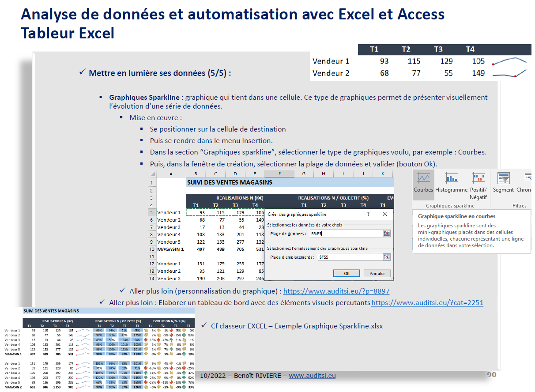Click the Graphiques sparkline group label
The image size is (535, 392).
click(x=450, y=206)
